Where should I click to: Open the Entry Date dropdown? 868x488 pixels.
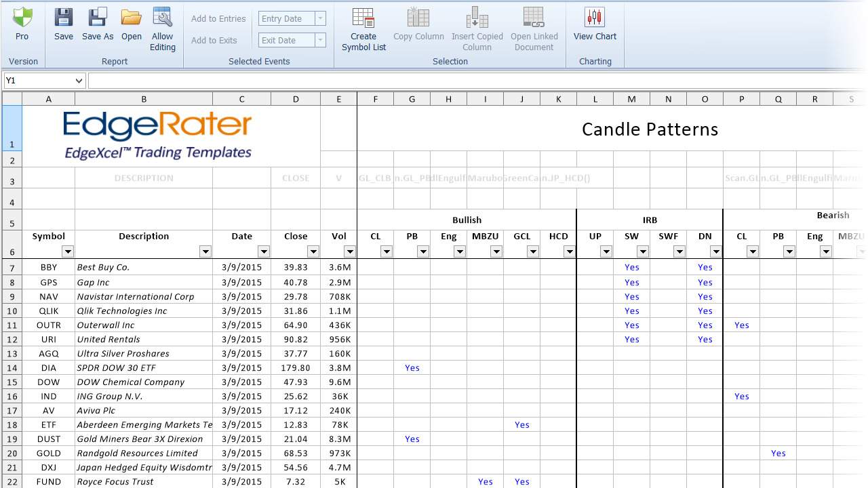click(x=321, y=19)
